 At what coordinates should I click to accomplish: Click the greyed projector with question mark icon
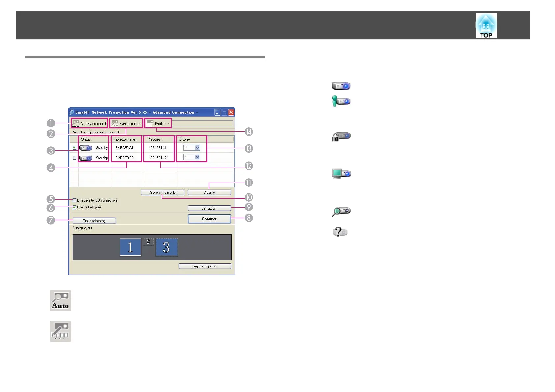point(340,232)
